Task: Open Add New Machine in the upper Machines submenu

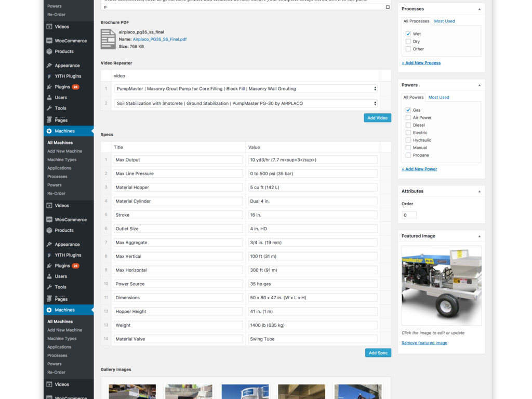Action: tap(65, 151)
